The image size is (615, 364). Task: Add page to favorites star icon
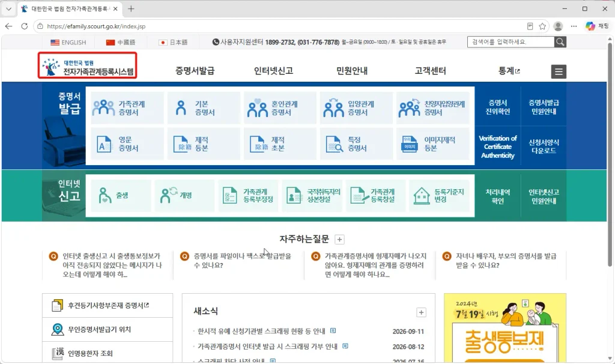pyautogui.click(x=542, y=26)
